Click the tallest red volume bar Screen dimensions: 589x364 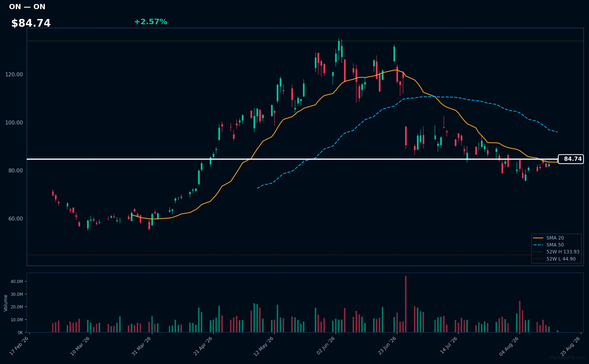click(406, 304)
